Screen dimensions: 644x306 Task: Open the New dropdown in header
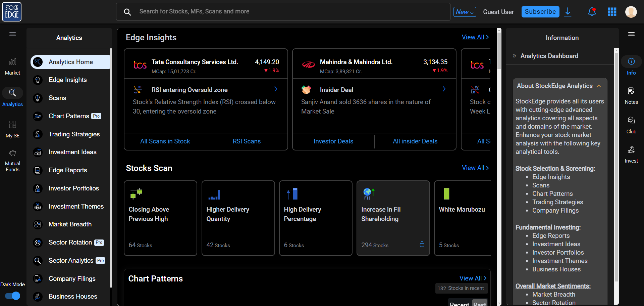465,12
